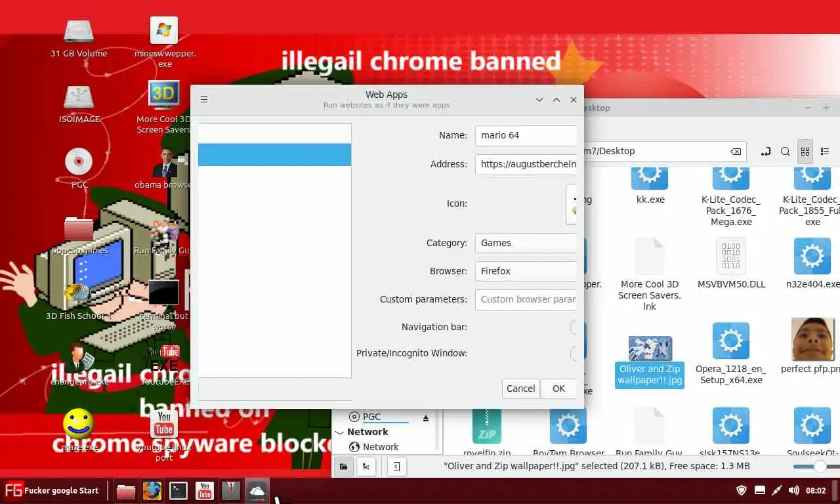The height and width of the screenshot is (504, 840).
Task: Open the Category dropdown set to Games
Action: click(x=526, y=243)
